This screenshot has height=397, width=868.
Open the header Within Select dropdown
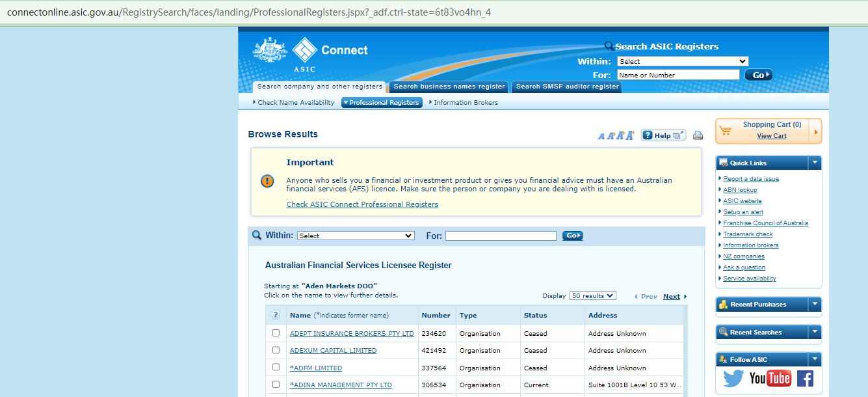(x=683, y=61)
